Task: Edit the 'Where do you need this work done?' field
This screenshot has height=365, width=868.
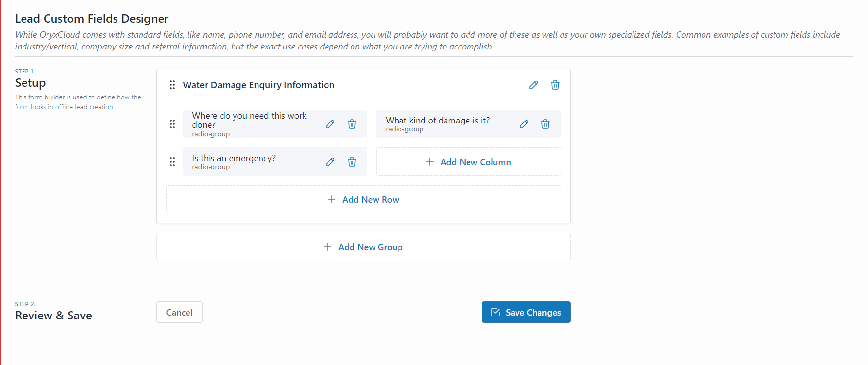Action: (x=330, y=124)
